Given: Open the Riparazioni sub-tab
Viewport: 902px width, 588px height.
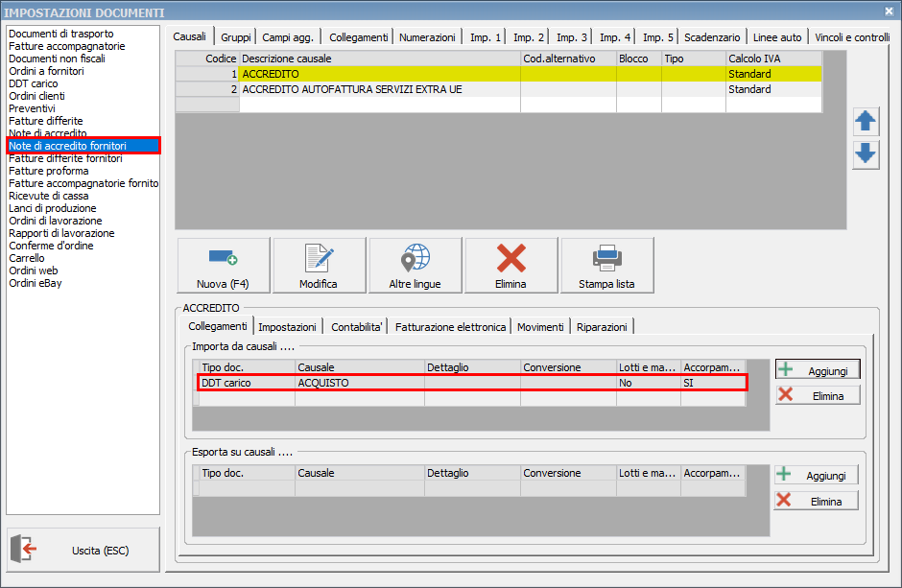Looking at the screenshot, I should pos(602,327).
